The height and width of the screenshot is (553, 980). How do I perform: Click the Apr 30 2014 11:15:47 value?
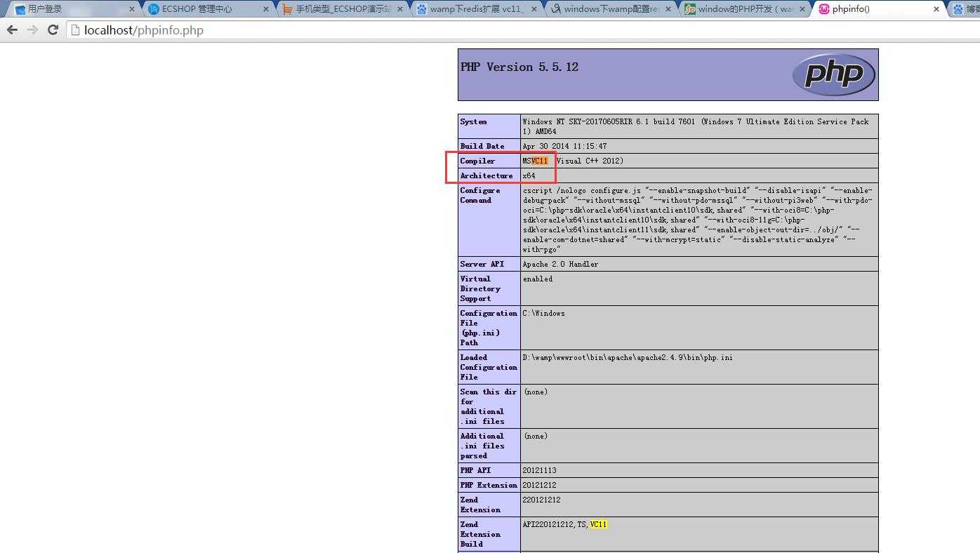coord(564,147)
